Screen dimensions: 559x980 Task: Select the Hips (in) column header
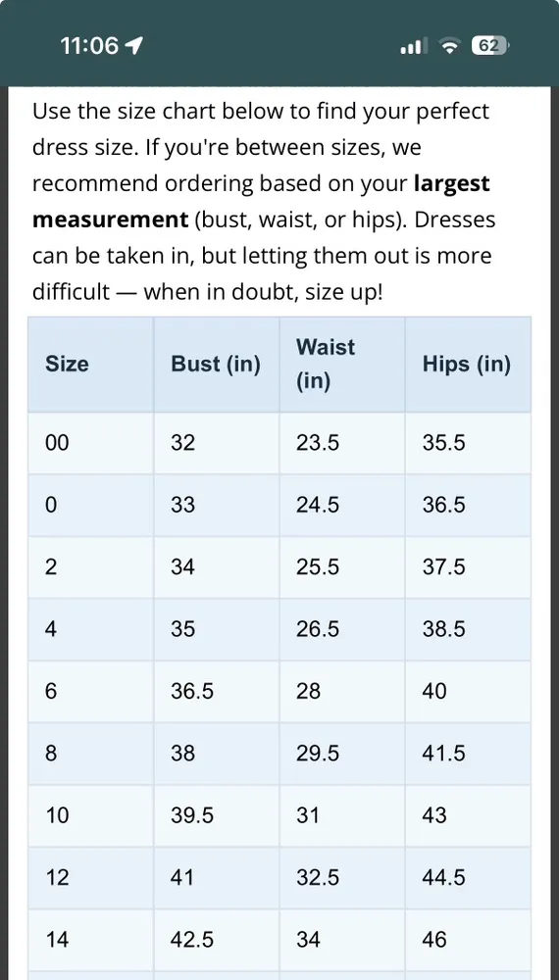(467, 364)
